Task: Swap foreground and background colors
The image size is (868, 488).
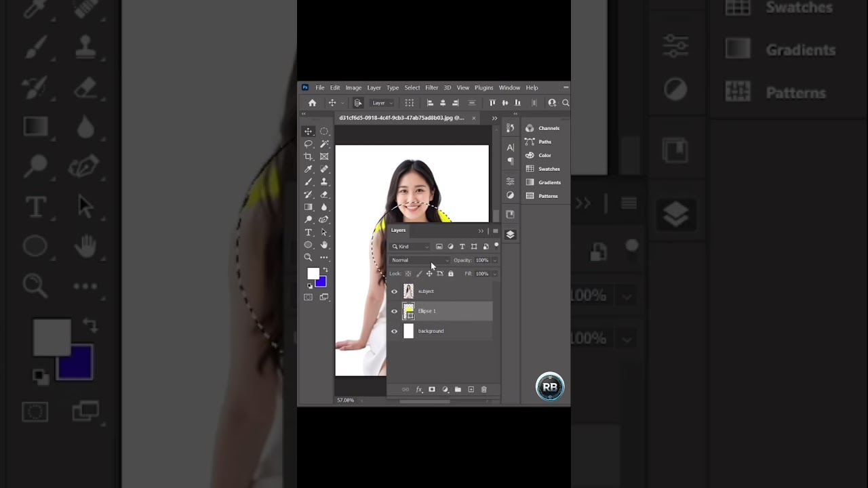Action: point(325,270)
